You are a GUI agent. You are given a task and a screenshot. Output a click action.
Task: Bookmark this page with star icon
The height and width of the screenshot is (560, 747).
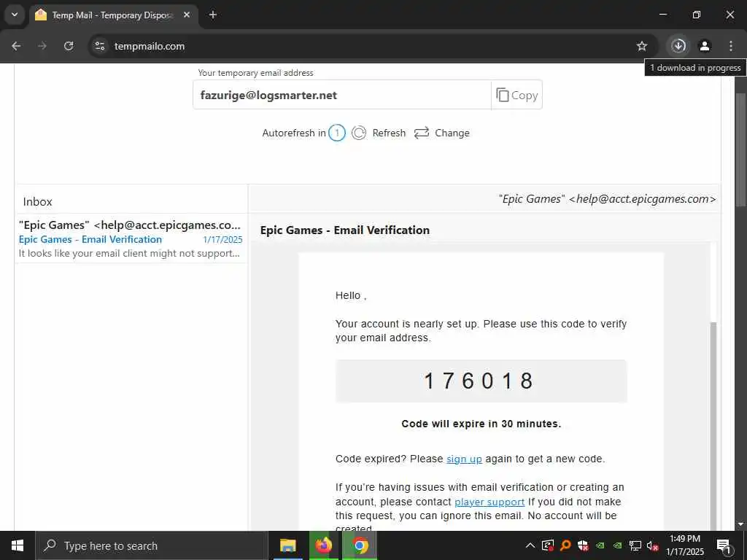[x=642, y=46]
